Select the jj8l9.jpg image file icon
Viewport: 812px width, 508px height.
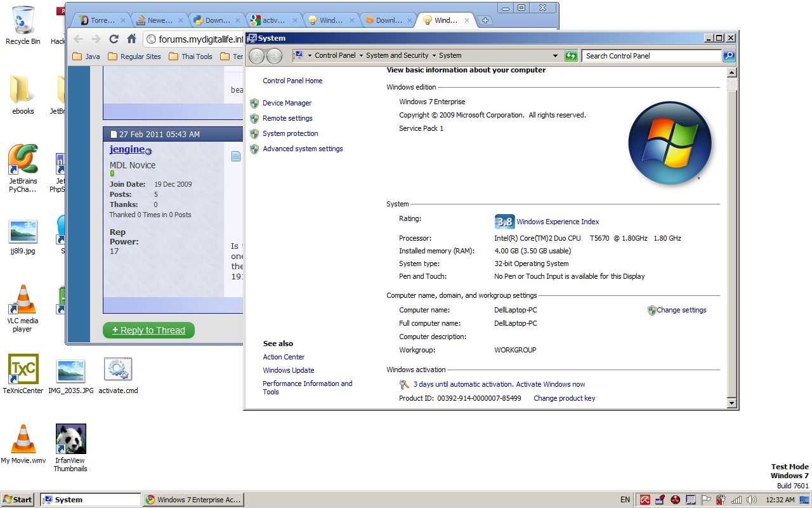[x=23, y=237]
